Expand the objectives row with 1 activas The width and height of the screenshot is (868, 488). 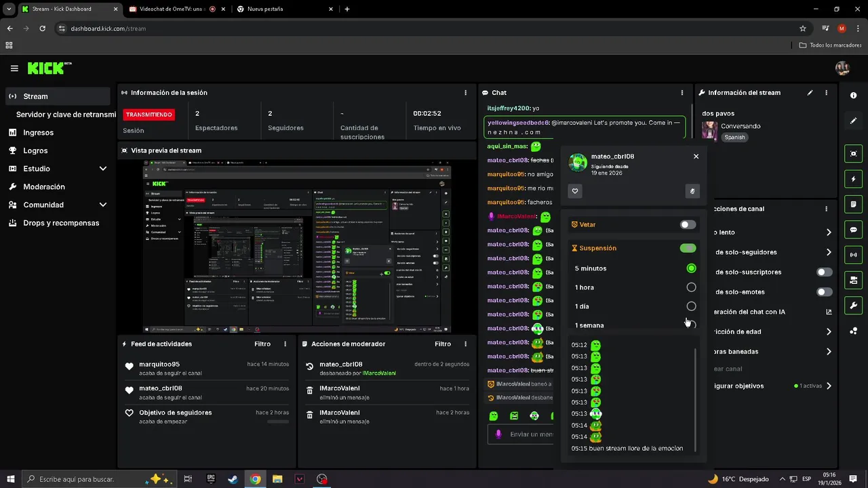point(829,386)
